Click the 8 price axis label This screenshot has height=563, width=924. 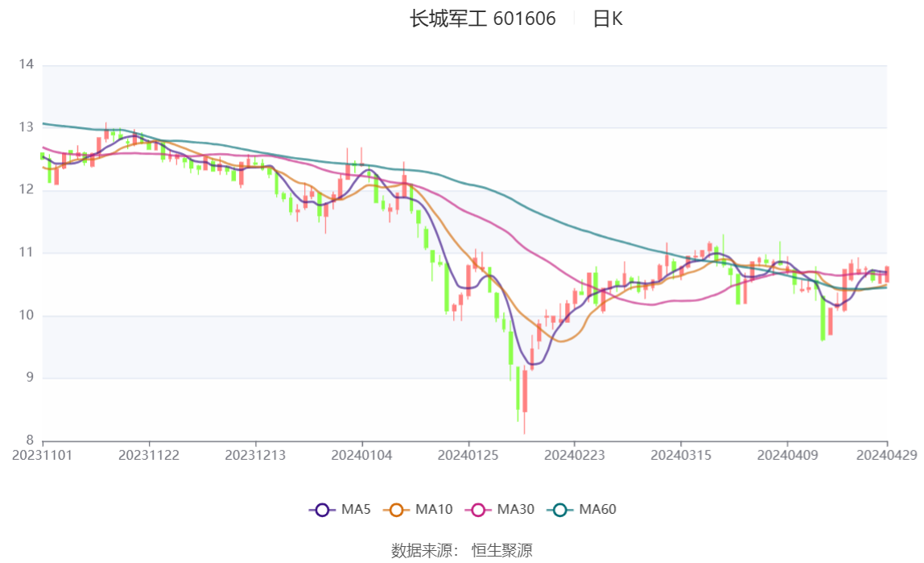coord(31,440)
